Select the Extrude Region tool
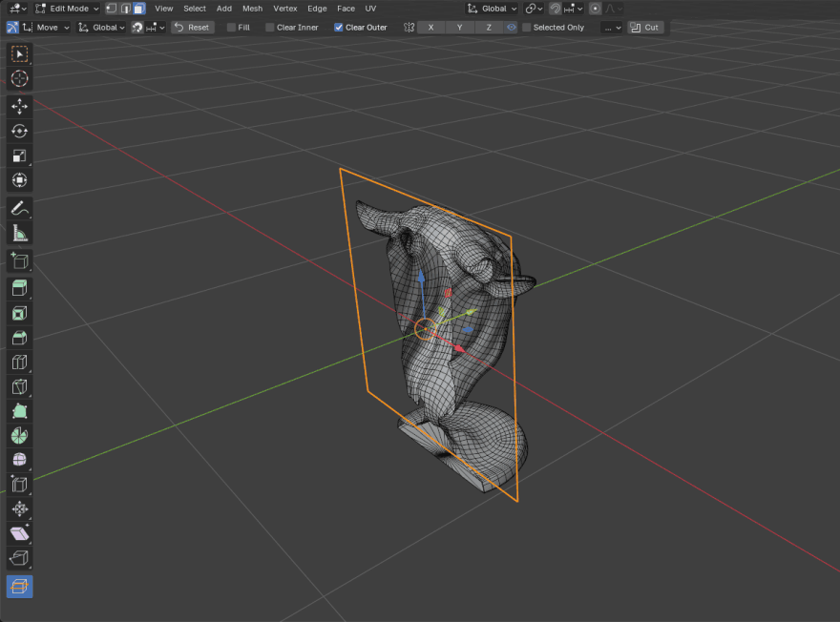Screen dimensions: 840x622 (x=19, y=288)
